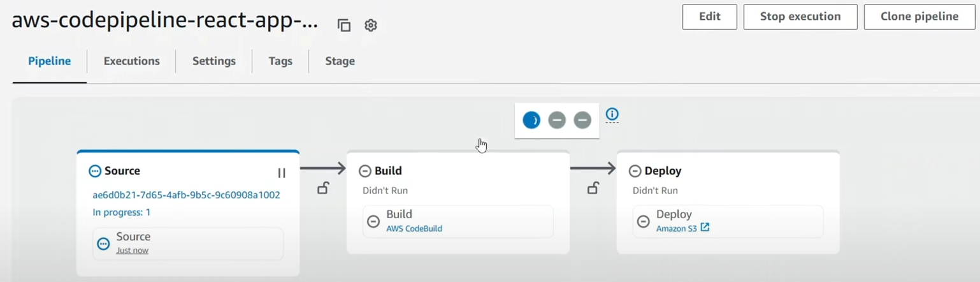Click the Amazon S3 action status icon
The image size is (980, 282).
coord(644,221)
